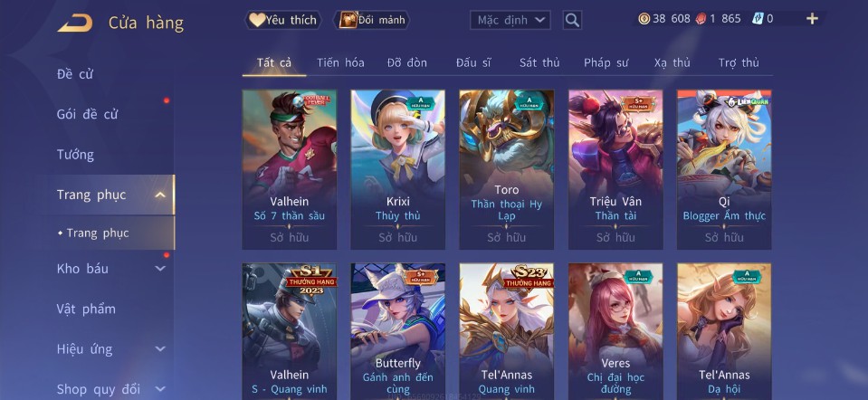868x400 pixels.
Task: Tap the red ruby currency icon
Action: coord(701,19)
